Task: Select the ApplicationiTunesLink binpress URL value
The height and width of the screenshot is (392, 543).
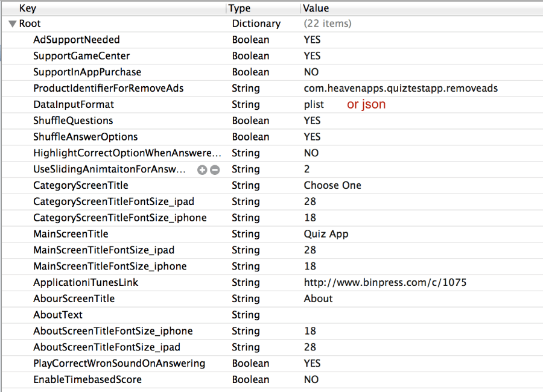Action: tap(385, 283)
